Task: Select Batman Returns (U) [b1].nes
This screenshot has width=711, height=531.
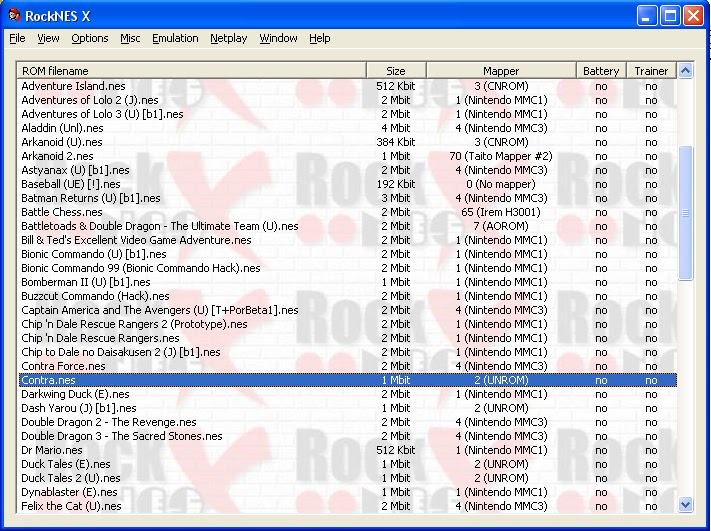Action: click(347, 198)
